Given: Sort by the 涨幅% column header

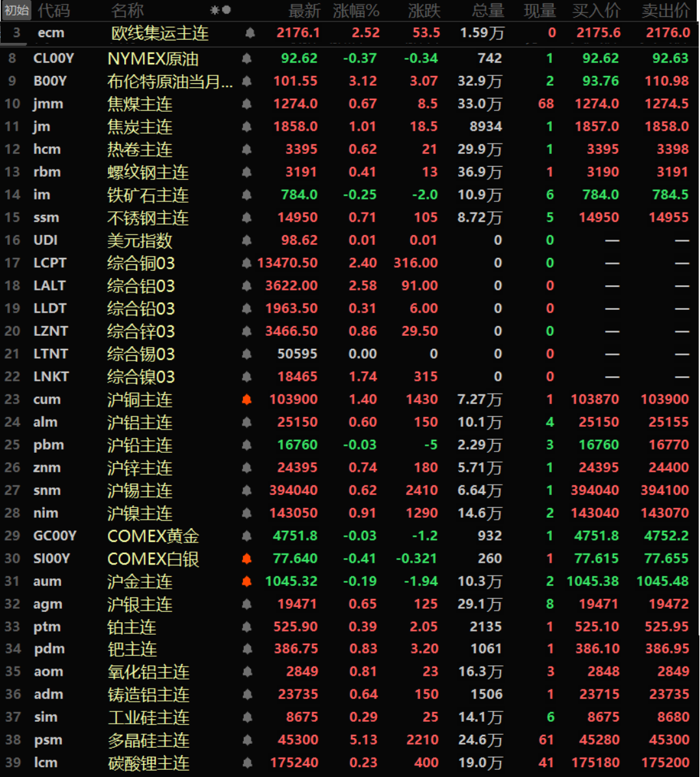Looking at the screenshot, I should [x=356, y=10].
